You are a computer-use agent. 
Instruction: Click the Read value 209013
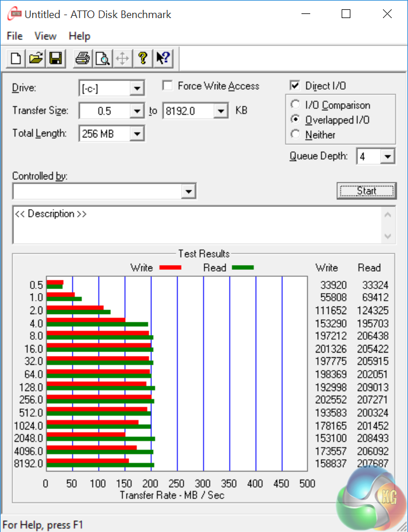point(372,387)
